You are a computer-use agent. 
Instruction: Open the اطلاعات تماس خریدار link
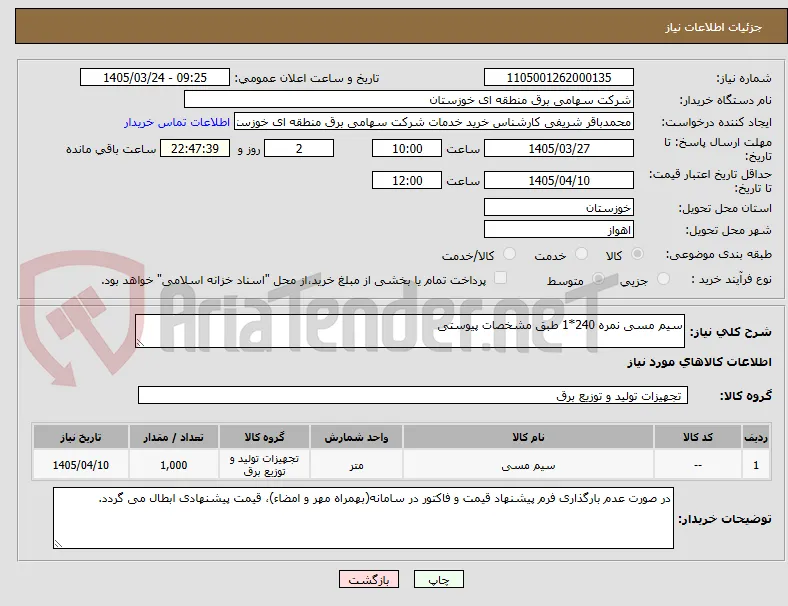[x=177, y=122]
